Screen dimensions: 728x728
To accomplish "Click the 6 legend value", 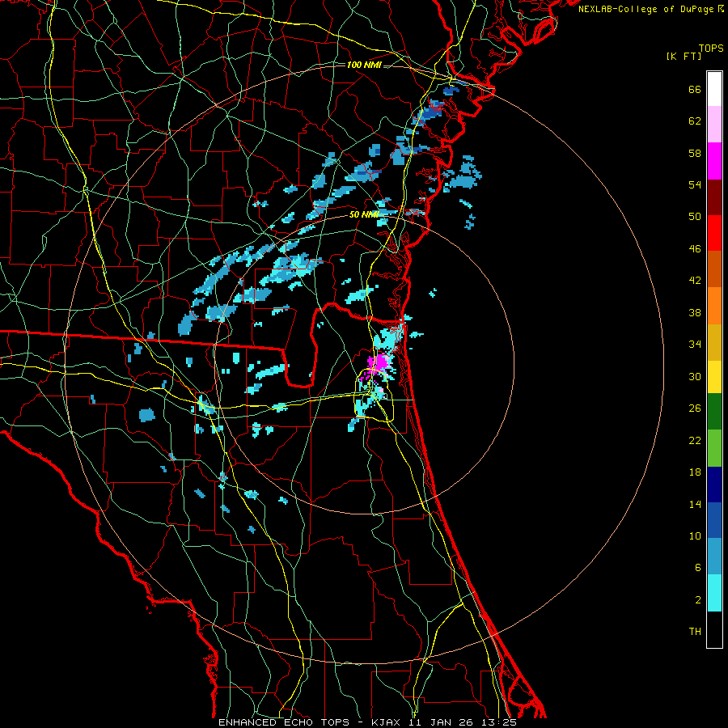I will pos(698,567).
